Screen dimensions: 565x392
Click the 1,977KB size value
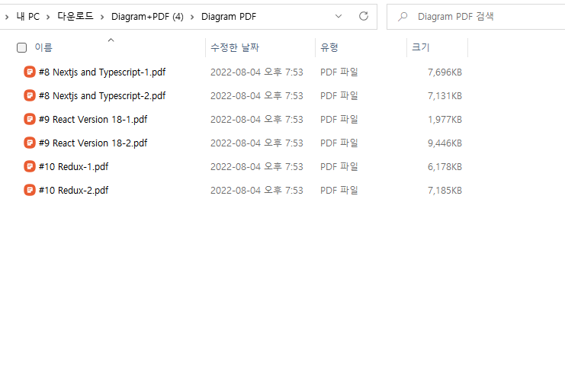(445, 119)
